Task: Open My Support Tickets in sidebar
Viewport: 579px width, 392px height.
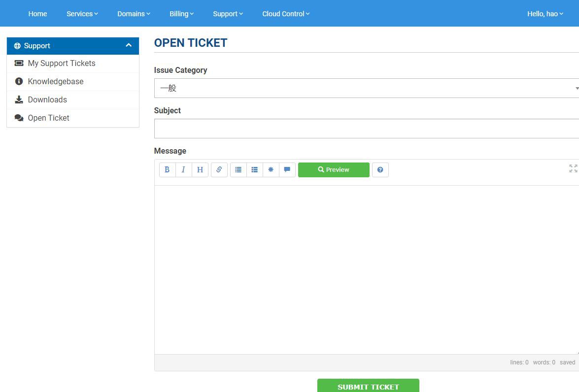Action: pyautogui.click(x=62, y=64)
